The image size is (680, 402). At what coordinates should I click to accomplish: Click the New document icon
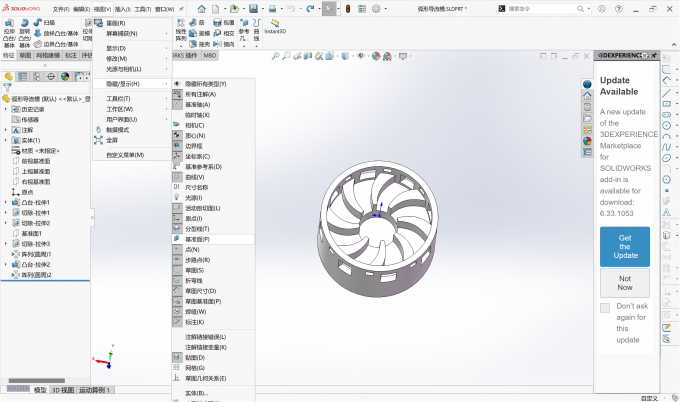216,9
